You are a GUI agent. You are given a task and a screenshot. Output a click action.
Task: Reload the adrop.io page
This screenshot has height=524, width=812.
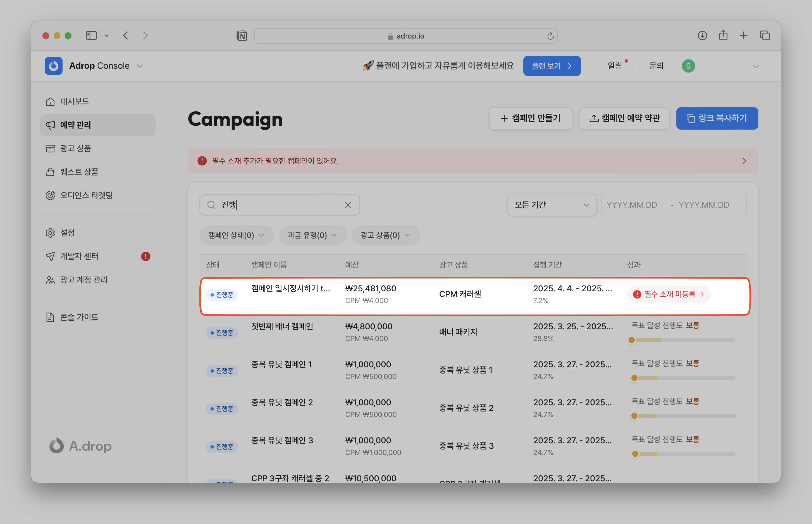click(550, 36)
